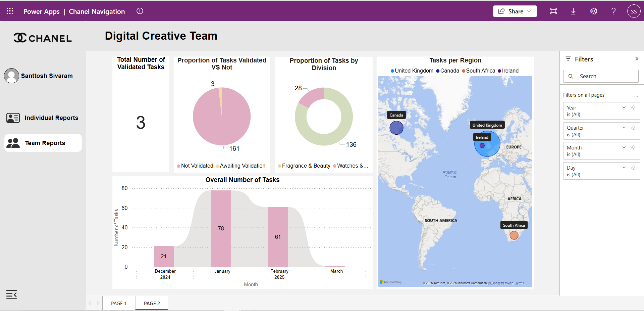The height and width of the screenshot is (311, 644).
Task: Expand the Month filter chevron
Action: [x=624, y=147]
